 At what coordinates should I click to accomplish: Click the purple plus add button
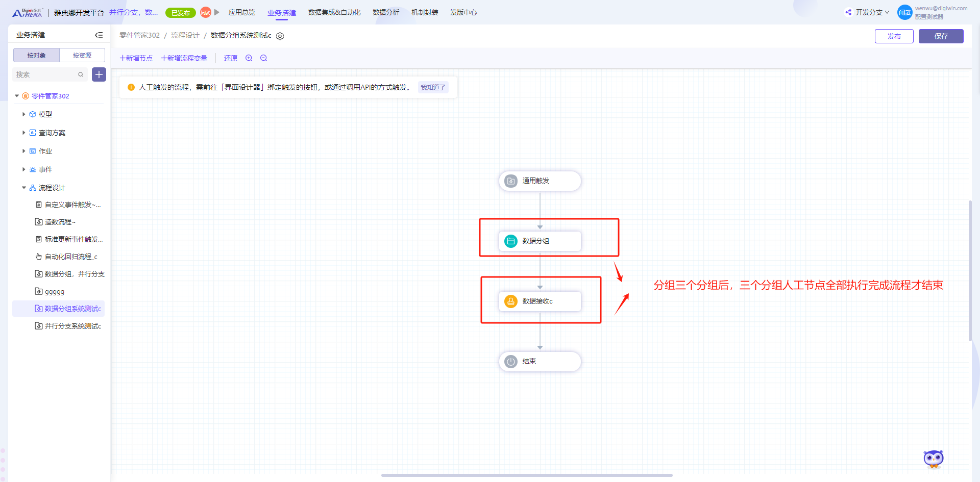[99, 74]
